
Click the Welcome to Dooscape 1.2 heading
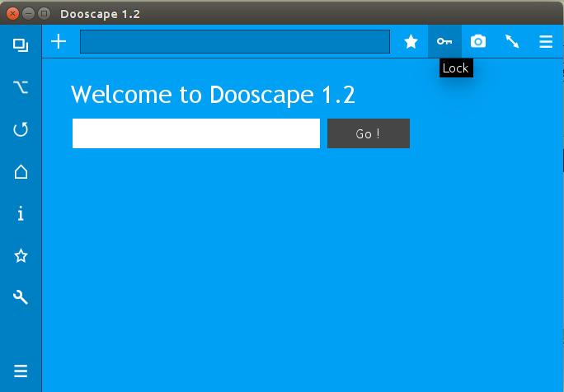(213, 95)
